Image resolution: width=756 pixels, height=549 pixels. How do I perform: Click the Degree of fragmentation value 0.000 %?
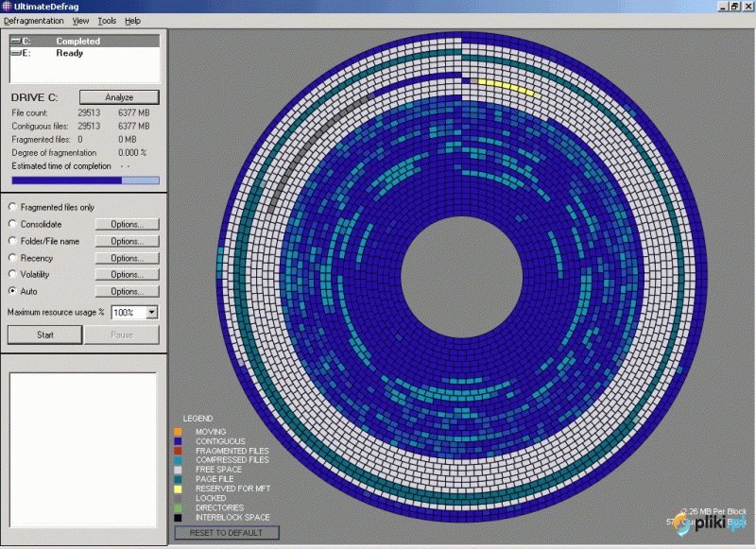(132, 153)
